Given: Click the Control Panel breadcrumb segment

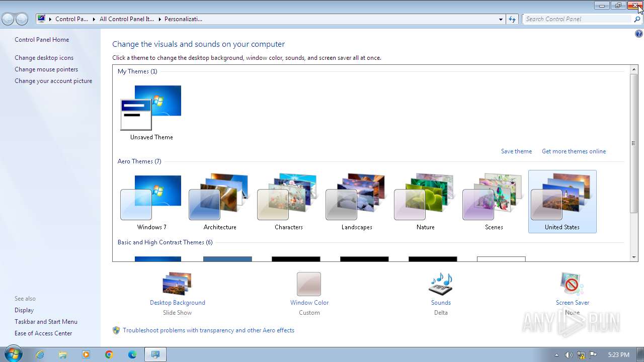Looking at the screenshot, I should pyautogui.click(x=71, y=19).
